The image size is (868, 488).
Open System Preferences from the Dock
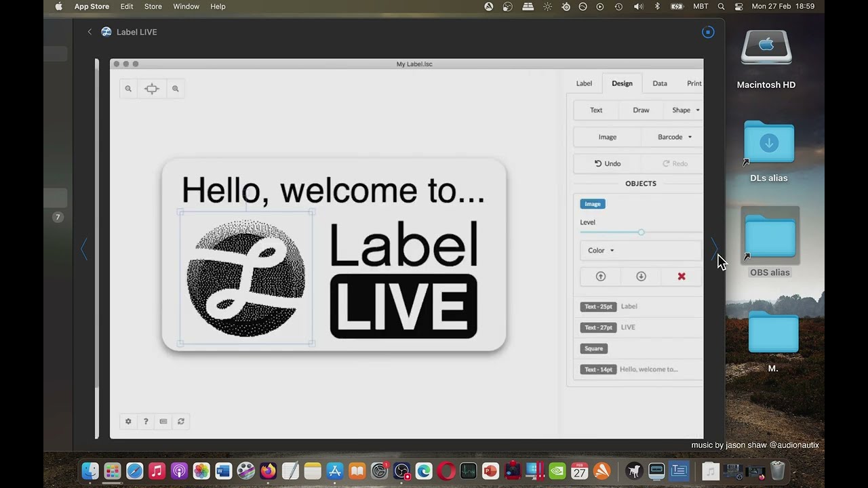pos(380,470)
